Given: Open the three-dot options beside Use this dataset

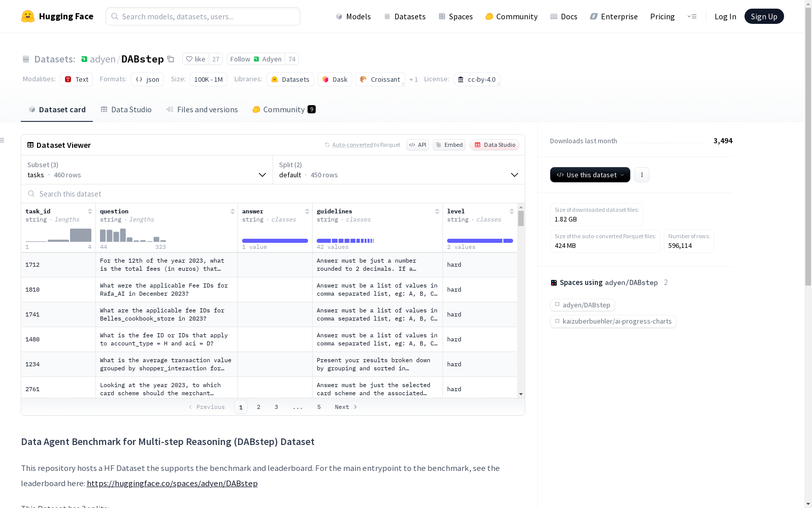Looking at the screenshot, I should [x=642, y=175].
